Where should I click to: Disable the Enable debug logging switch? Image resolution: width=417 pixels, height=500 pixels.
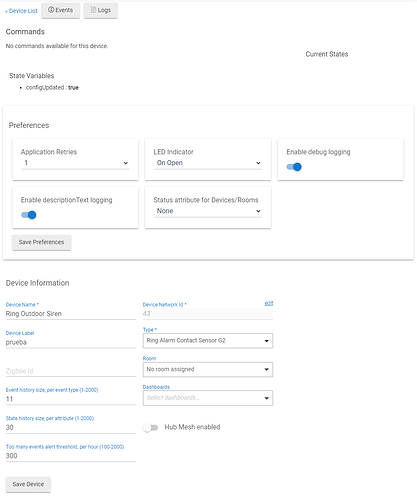point(294,167)
